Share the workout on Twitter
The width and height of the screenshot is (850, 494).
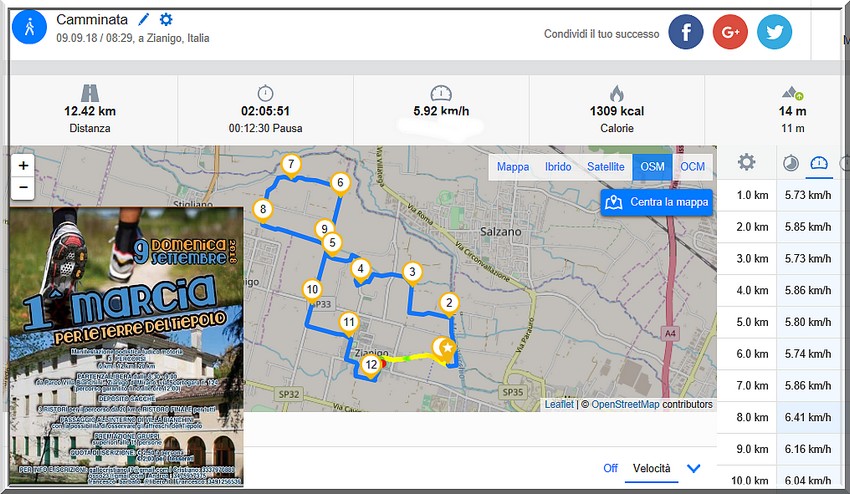[774, 32]
